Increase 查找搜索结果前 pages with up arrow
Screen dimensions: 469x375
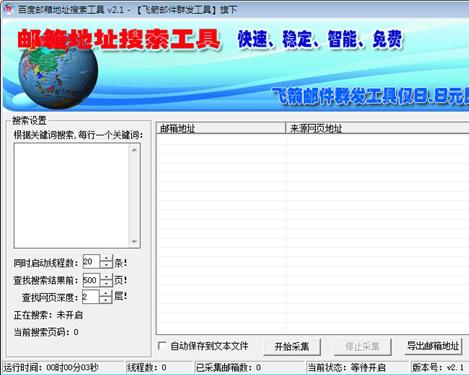[106, 276]
